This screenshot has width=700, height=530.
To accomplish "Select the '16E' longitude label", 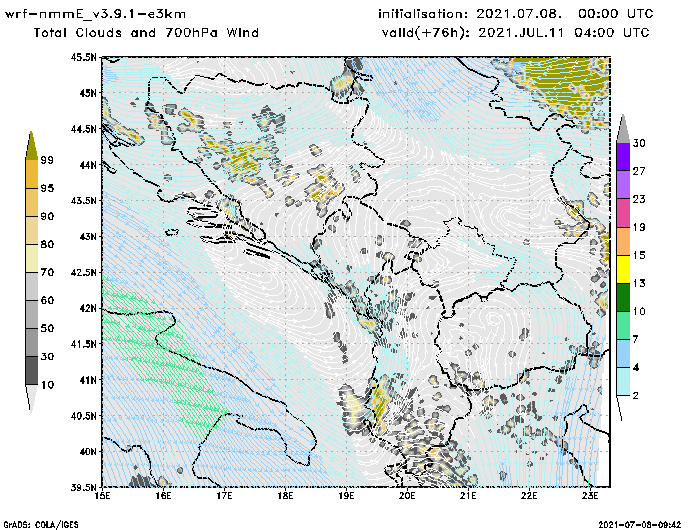I will [x=163, y=496].
